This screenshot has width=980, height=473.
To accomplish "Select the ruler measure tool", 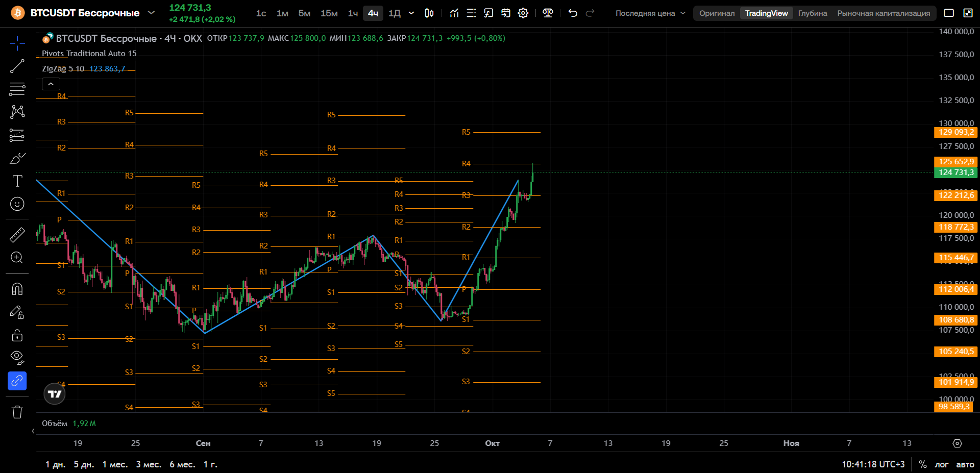I will [17, 235].
